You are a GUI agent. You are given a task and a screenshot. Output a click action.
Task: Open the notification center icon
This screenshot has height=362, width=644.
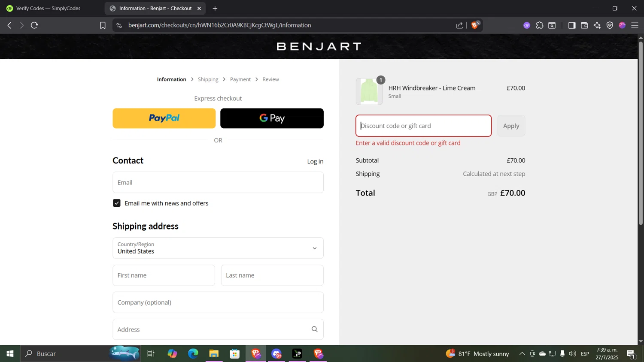[631, 354]
